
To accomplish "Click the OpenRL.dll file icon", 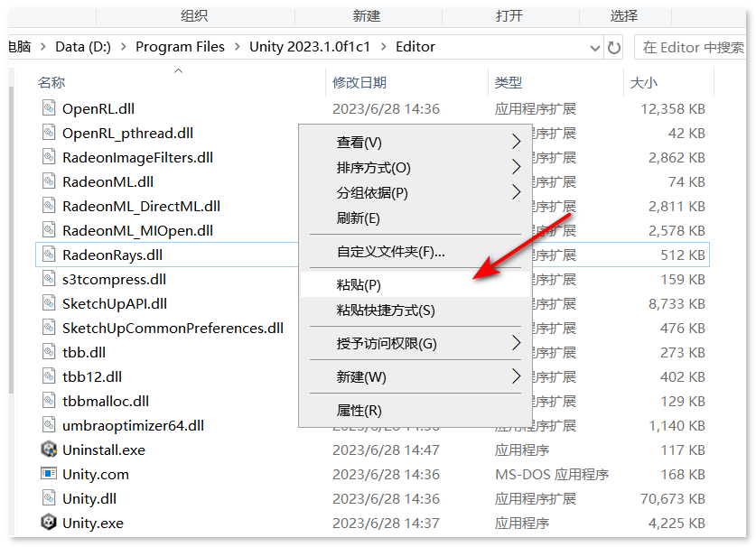I will point(49,107).
